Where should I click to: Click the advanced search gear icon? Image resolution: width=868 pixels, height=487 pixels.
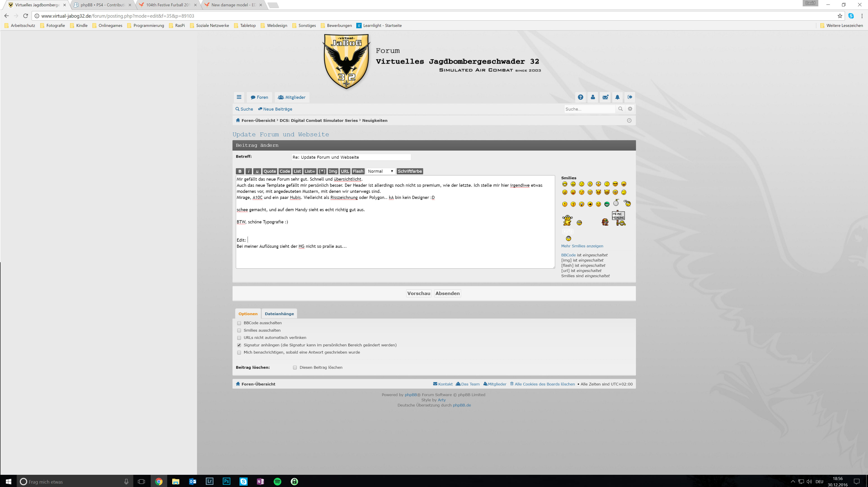click(630, 109)
